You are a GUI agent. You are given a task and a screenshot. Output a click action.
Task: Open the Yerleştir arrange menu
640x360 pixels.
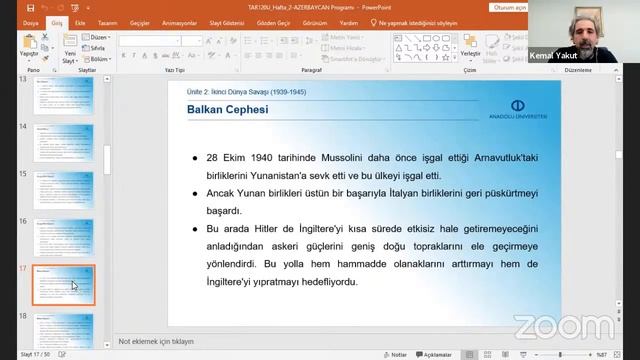pyautogui.click(x=470, y=48)
